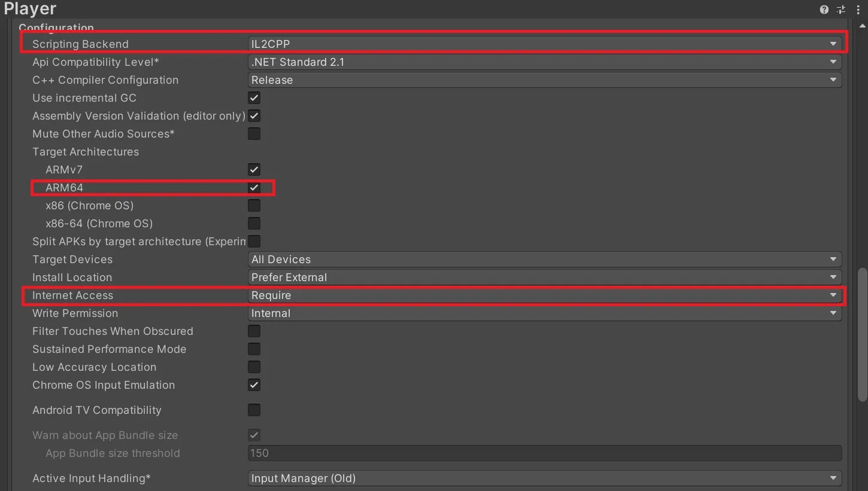Toggle the ARM64 architecture checkbox
Viewport: 868px width, 491px height.
click(254, 188)
